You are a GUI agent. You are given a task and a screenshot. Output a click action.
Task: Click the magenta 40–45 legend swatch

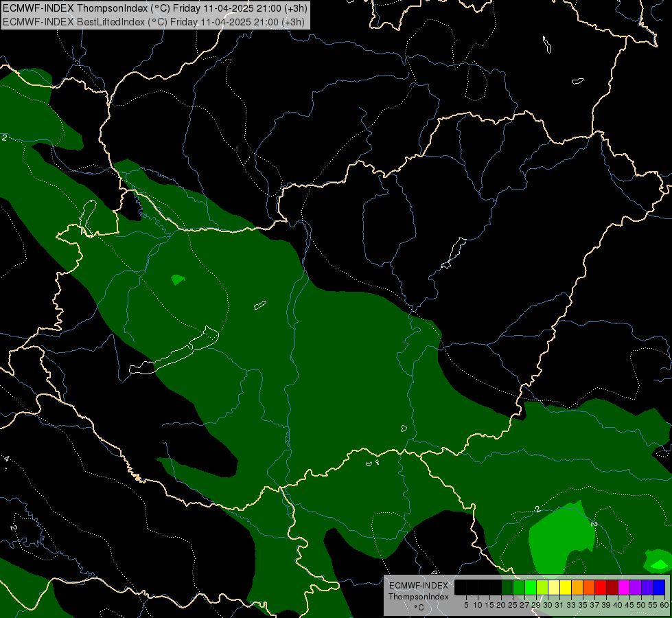tap(624, 587)
